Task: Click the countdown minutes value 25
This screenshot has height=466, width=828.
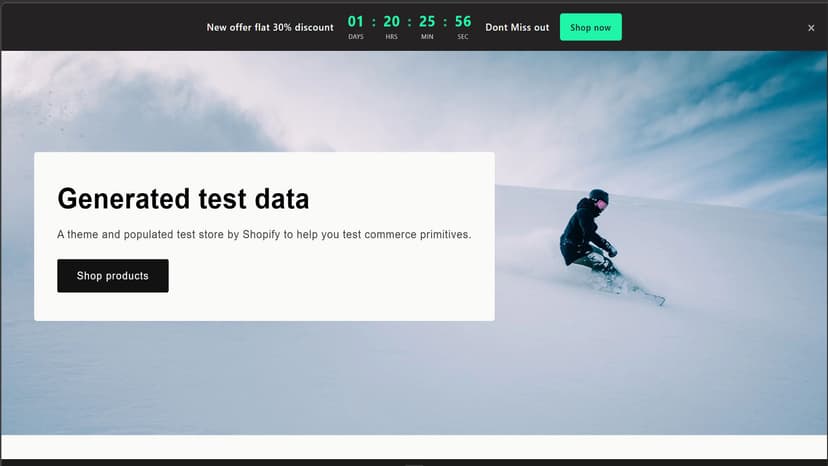Action: pos(427,22)
